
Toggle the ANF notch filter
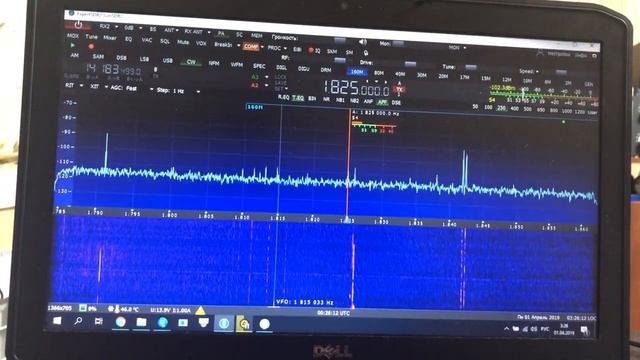pos(368,101)
